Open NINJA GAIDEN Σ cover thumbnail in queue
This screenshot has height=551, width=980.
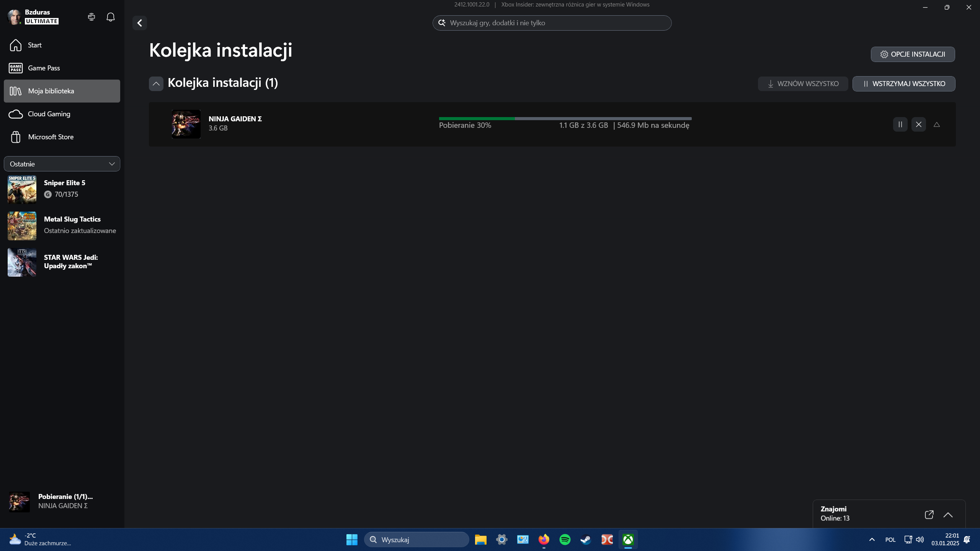tap(186, 124)
